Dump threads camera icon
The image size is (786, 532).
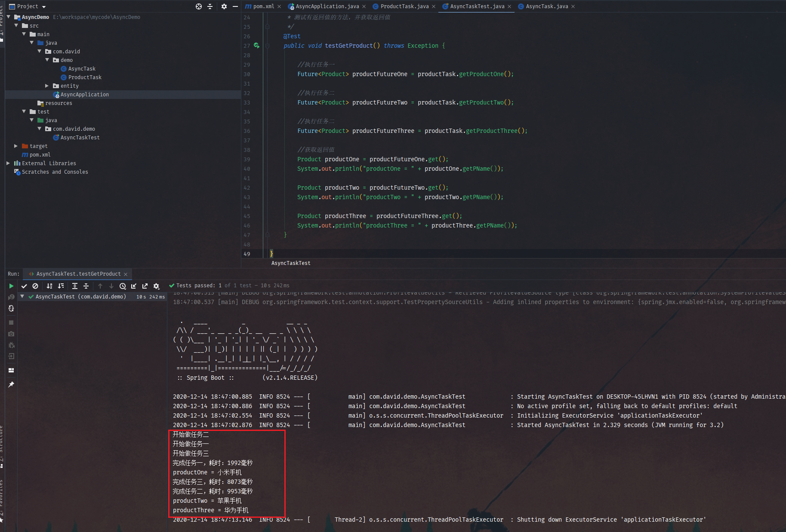11,334
